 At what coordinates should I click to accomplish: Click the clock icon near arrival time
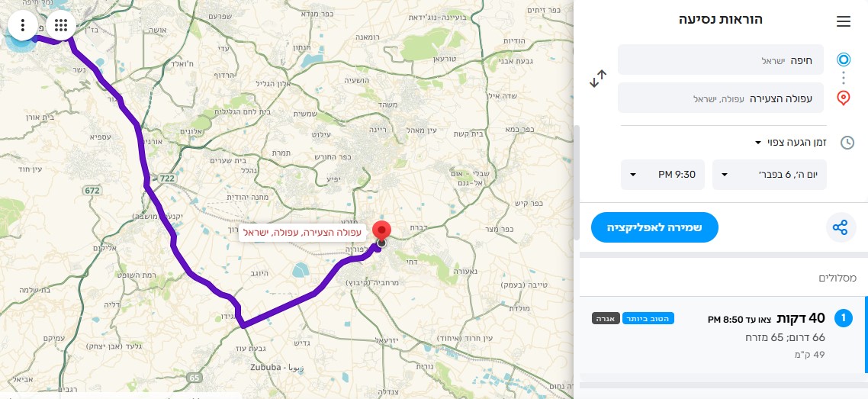(847, 143)
